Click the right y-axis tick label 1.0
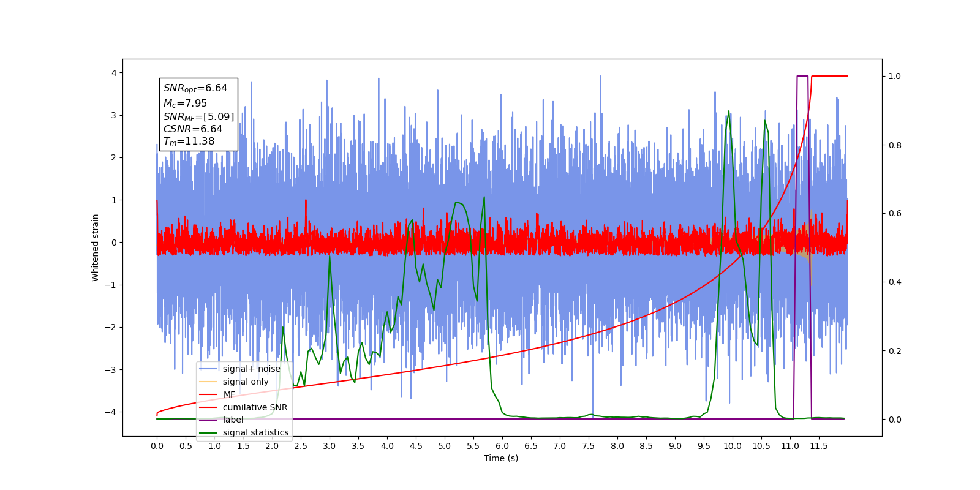This screenshot has height=490, width=980. pos(895,76)
